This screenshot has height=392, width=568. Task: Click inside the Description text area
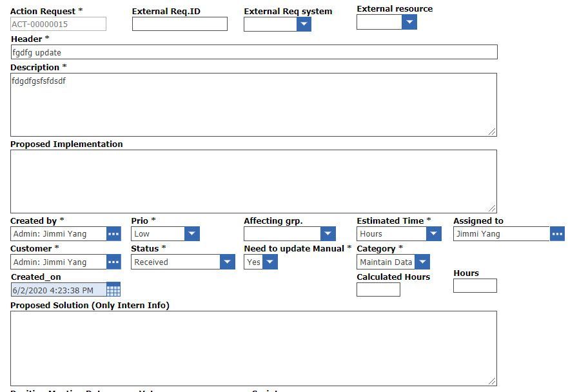[x=253, y=104]
